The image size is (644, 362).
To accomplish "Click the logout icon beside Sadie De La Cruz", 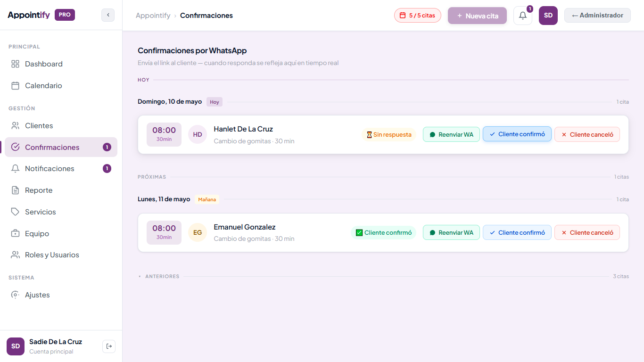I will [x=109, y=346].
